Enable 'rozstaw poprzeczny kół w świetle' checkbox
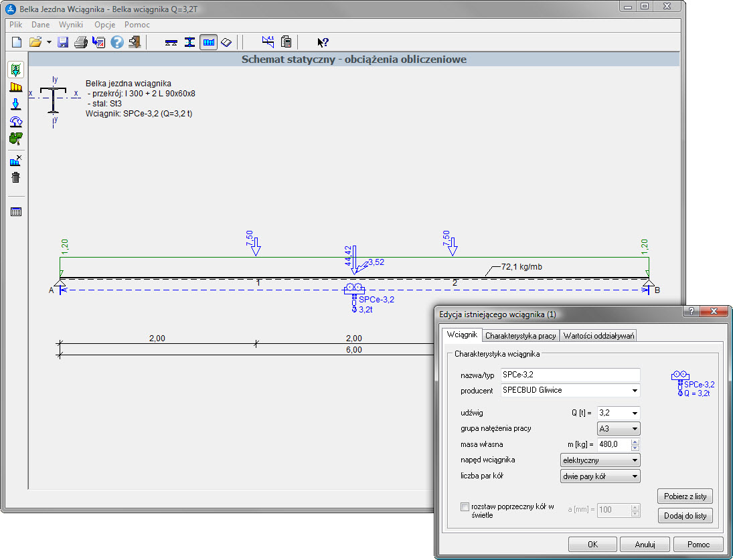The width and height of the screenshot is (733, 560). (465, 507)
